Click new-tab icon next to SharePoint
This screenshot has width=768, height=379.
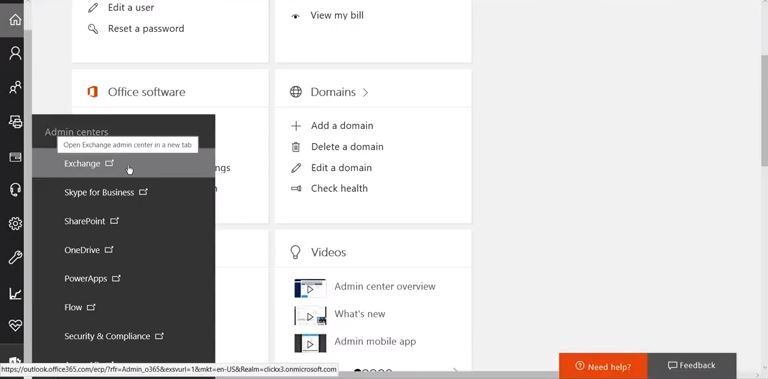coord(114,221)
